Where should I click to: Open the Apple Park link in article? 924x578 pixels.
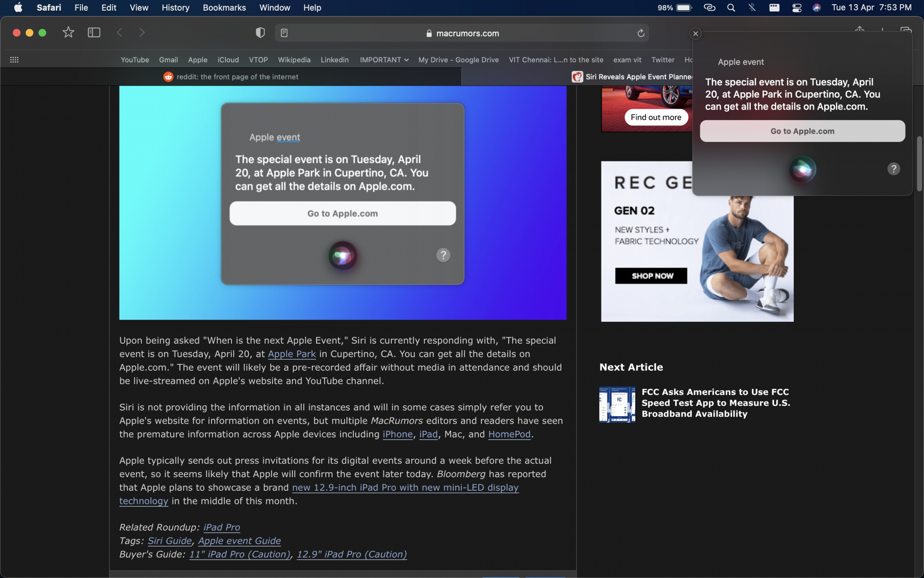[x=292, y=354]
